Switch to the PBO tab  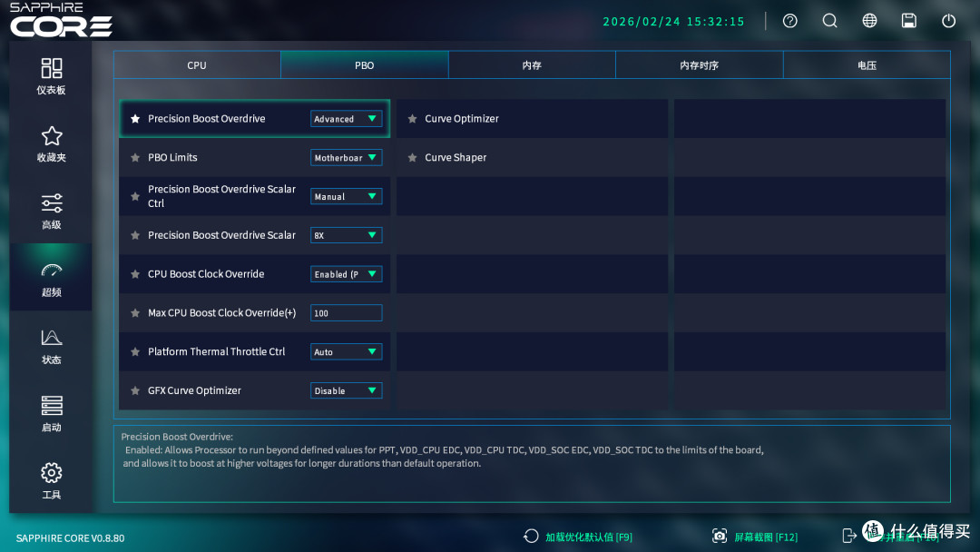point(365,65)
